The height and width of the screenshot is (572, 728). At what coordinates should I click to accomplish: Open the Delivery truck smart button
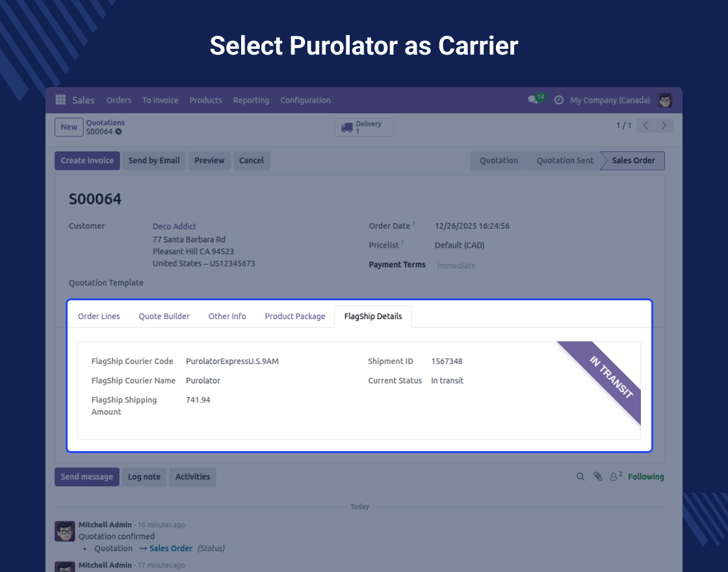point(364,127)
